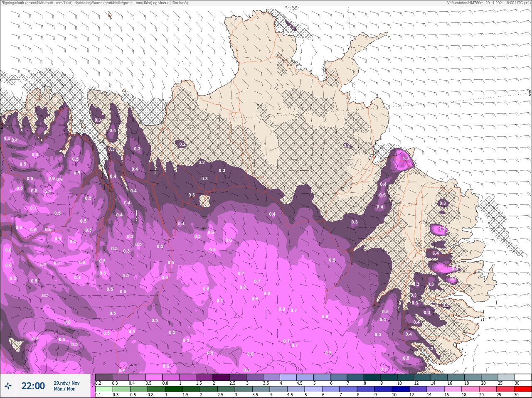The image size is (532, 398).
Task: Select upper legend swatch between 20 and 25
Action: pyautogui.click(x=490, y=377)
